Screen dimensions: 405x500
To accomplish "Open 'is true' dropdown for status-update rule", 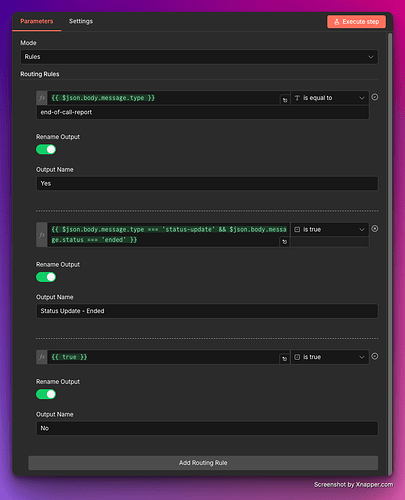I will coord(330,229).
